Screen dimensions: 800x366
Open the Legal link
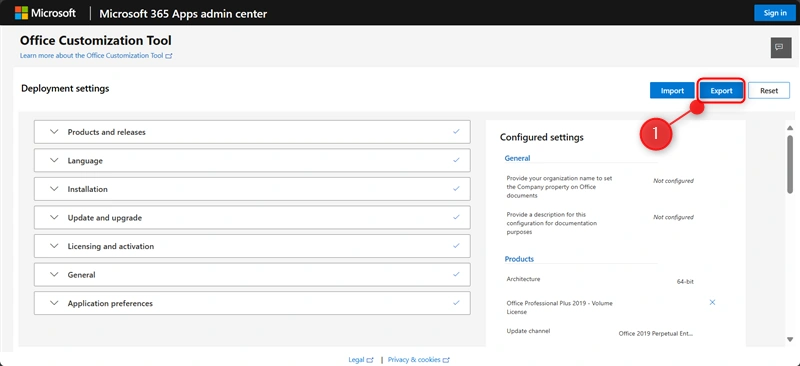coord(360,359)
